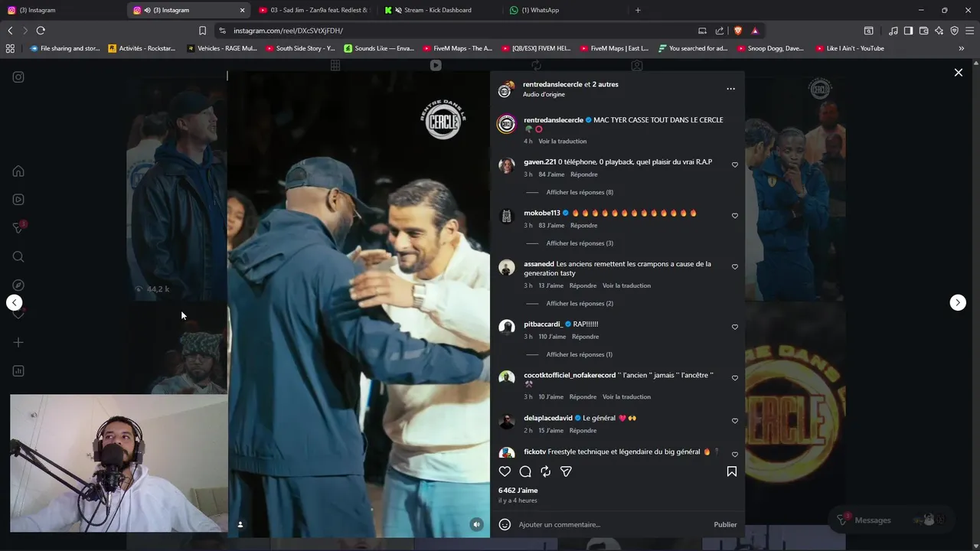The width and height of the screenshot is (980, 551).
Task: Go to the previous post arrow
Action: click(x=15, y=302)
